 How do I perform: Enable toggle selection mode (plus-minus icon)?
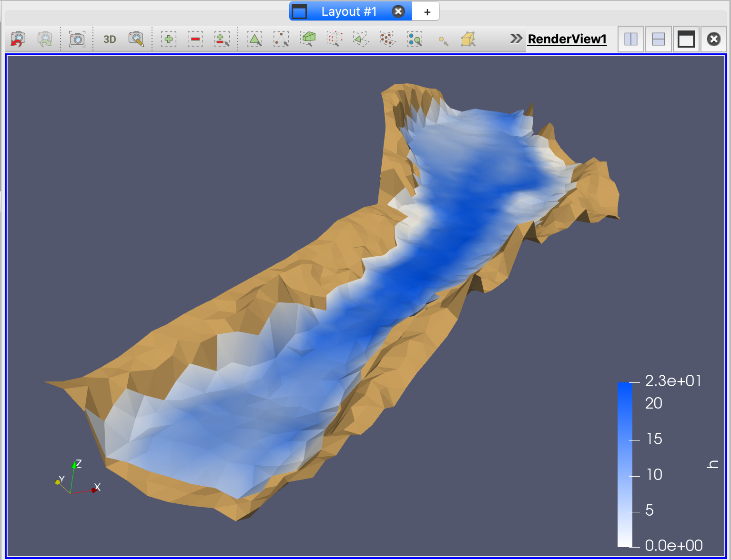point(222,39)
